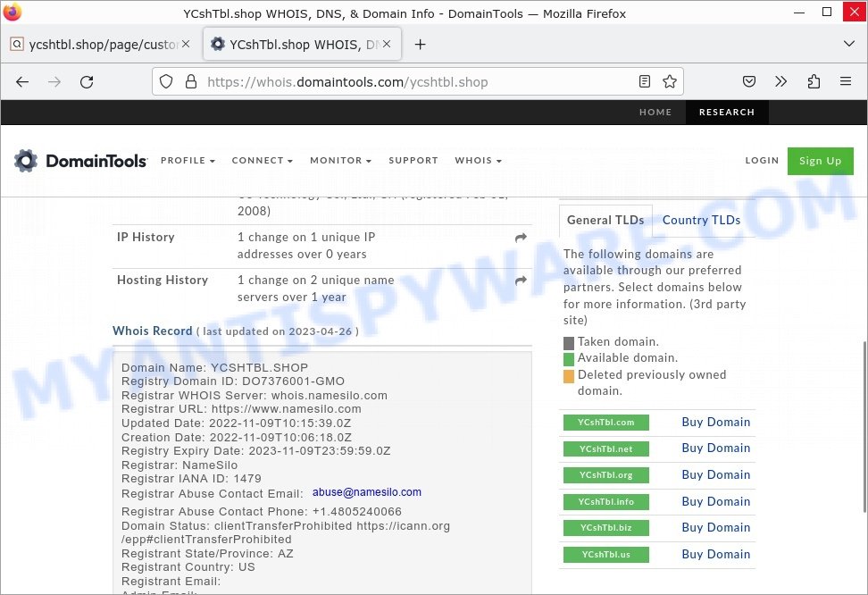Click Buy Domain for YCshTbl.org

(x=716, y=474)
